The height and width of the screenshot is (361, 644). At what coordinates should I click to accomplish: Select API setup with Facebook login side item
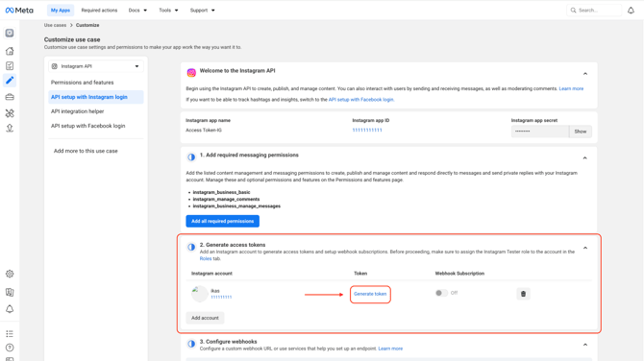87,126
